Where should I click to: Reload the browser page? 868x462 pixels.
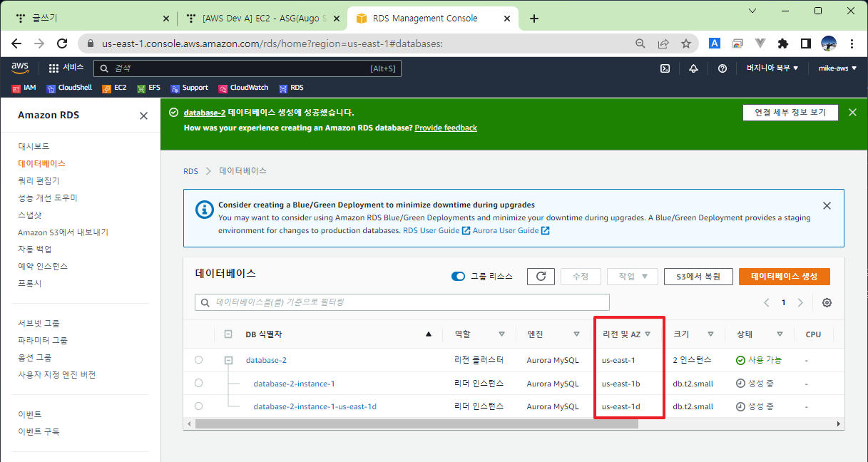(61, 43)
